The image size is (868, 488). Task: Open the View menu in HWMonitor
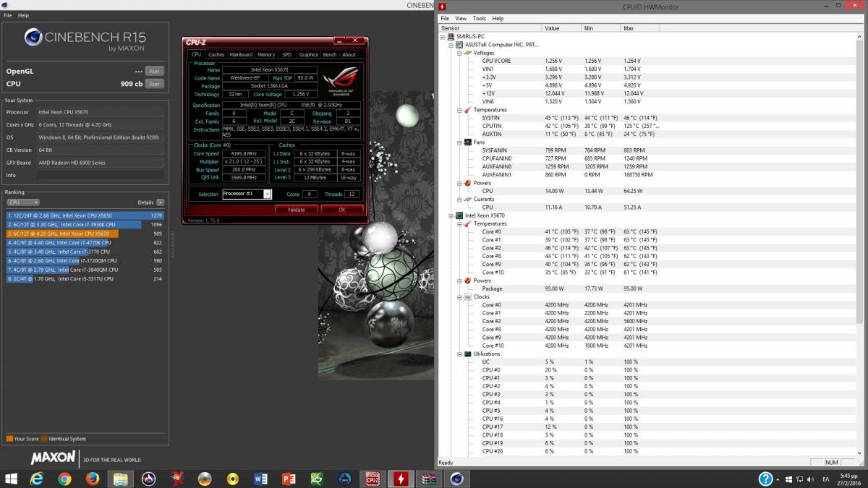[x=461, y=18]
